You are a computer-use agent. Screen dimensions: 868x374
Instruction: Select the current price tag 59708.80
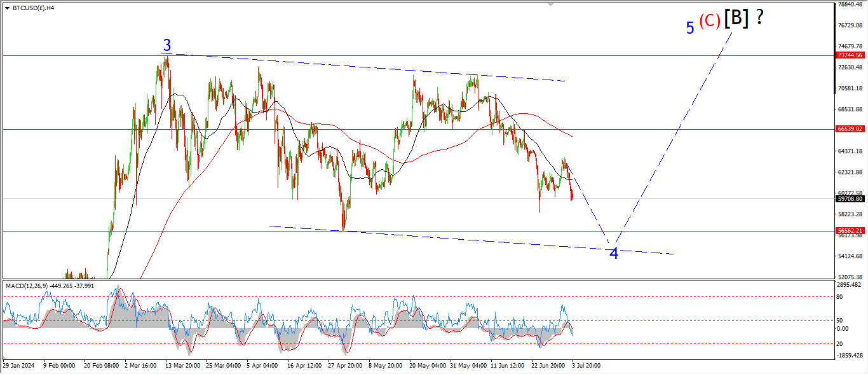coord(850,198)
